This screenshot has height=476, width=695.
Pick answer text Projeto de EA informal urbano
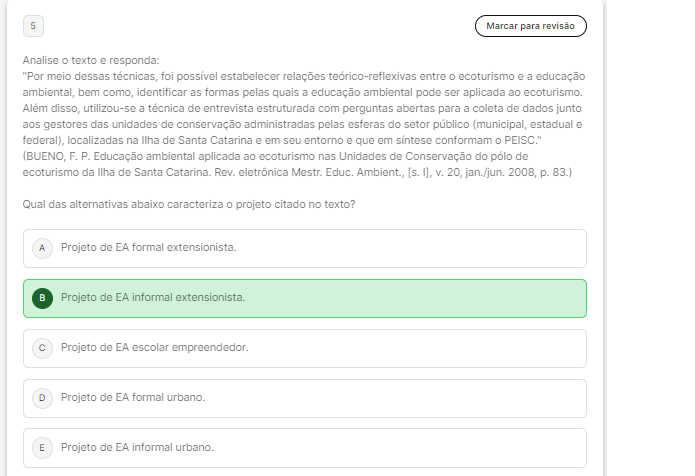(137, 447)
